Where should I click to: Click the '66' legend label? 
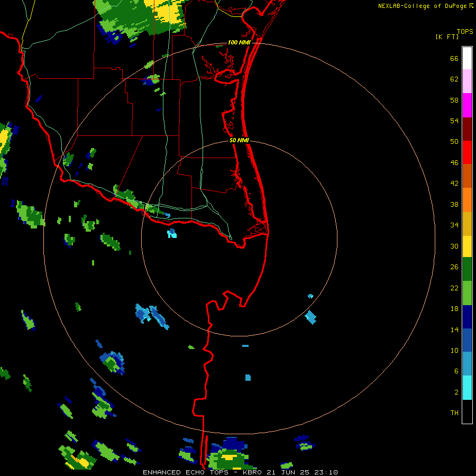(454, 59)
